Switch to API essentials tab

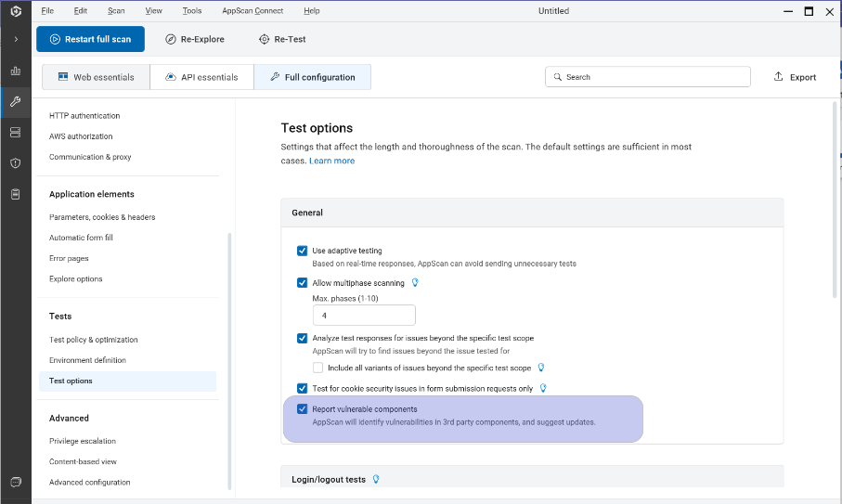point(201,77)
